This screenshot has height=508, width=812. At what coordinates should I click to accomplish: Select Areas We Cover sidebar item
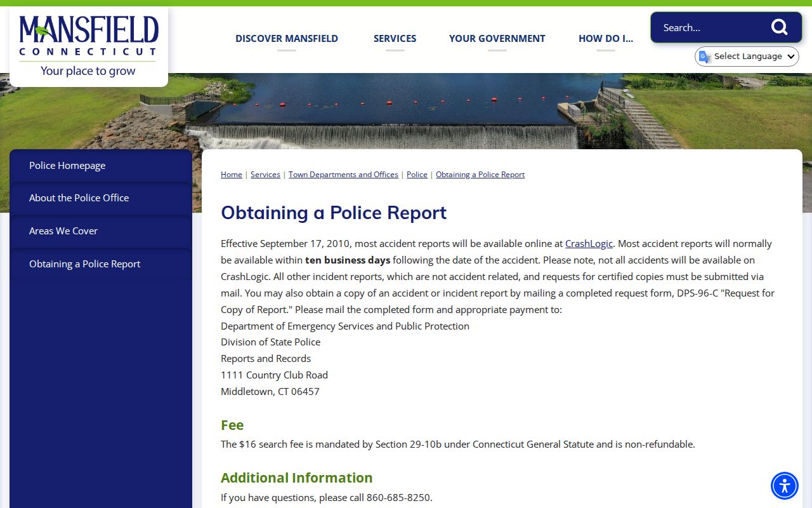click(101, 231)
